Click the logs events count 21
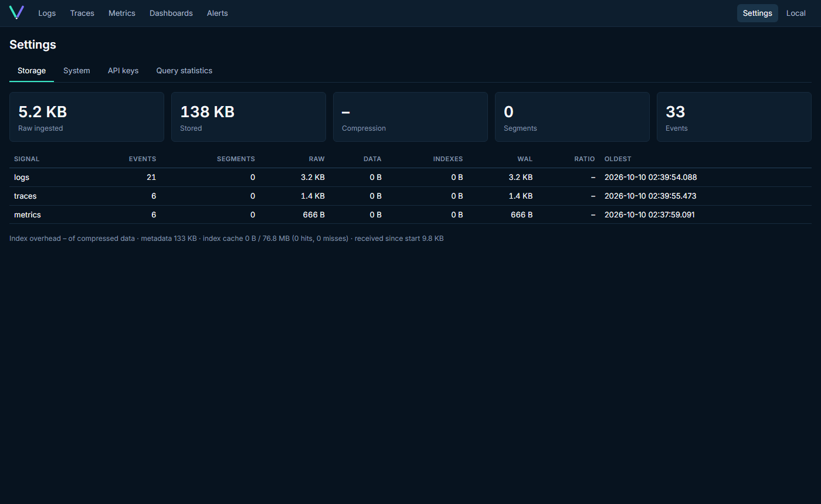The height and width of the screenshot is (504, 821). (151, 177)
